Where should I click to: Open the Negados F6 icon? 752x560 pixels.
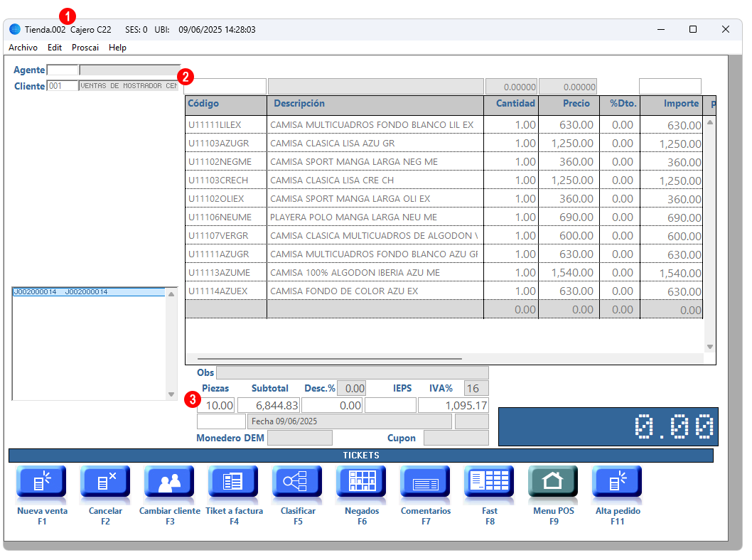pos(362,482)
